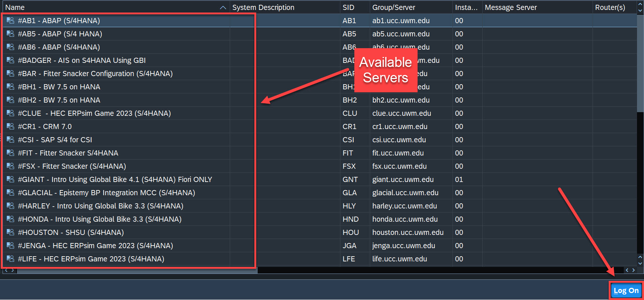Select #BADGER - AIS on S4HANA Using GBI

click(82, 60)
